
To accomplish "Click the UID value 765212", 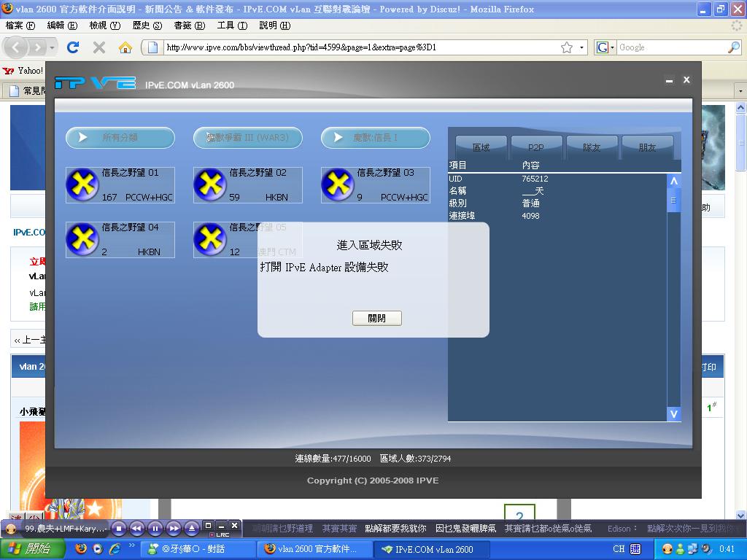I will tap(535, 179).
